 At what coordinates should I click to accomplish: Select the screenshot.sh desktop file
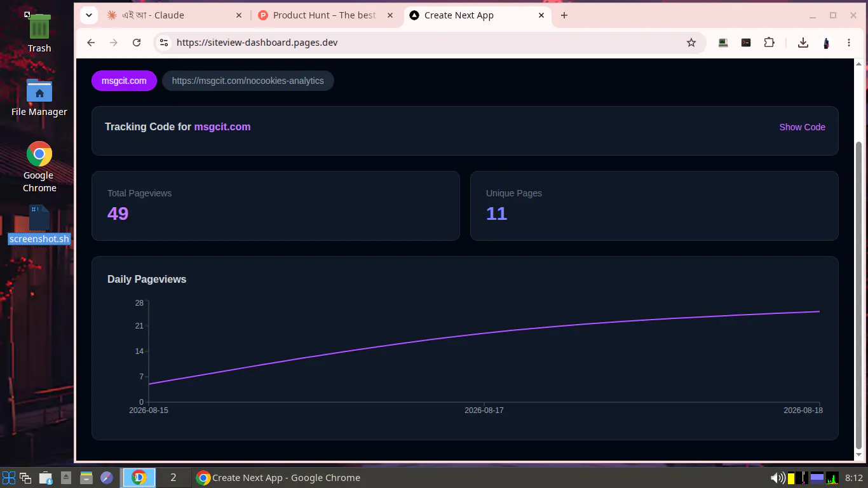coord(39,226)
